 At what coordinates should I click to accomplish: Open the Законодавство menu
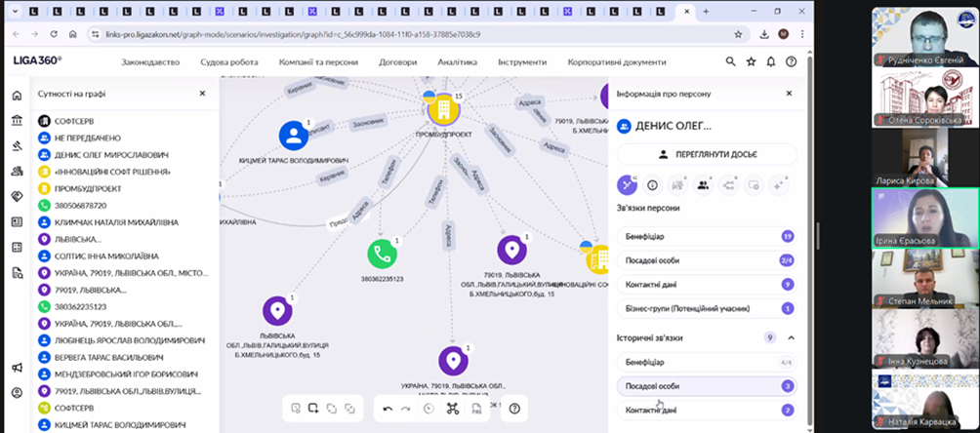(150, 61)
